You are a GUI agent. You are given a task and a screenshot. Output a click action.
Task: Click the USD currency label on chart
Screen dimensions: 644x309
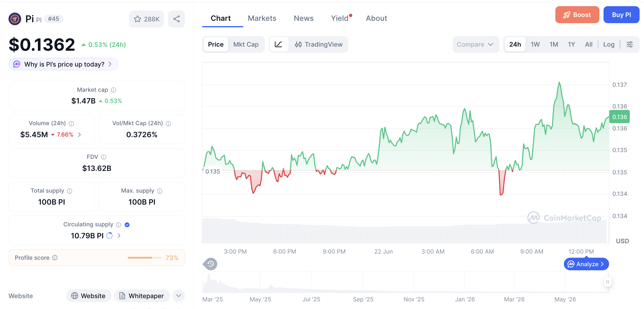[622, 241]
